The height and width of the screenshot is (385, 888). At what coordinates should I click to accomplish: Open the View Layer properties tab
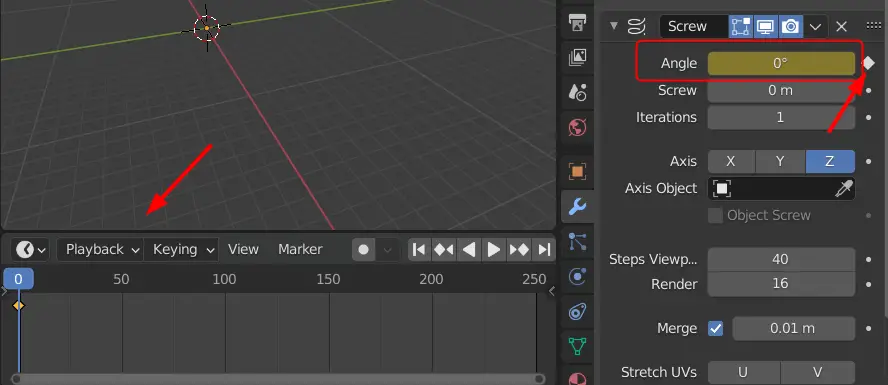click(577, 58)
